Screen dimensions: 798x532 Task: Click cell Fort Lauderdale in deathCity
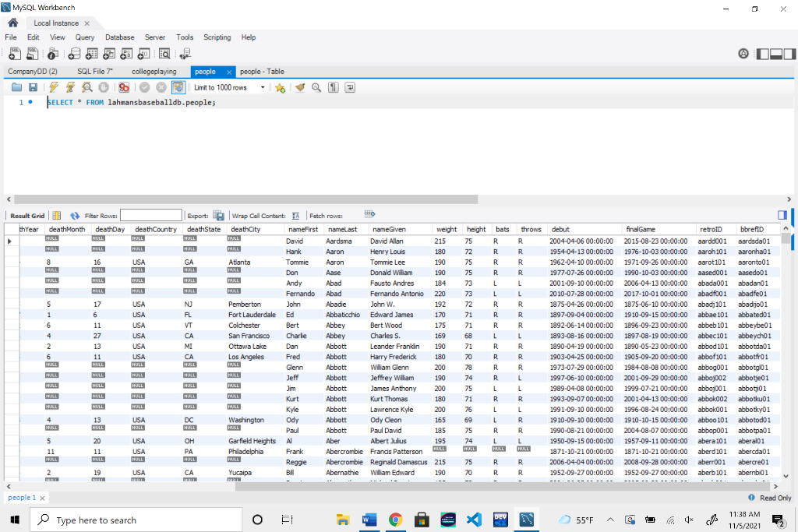click(x=252, y=315)
